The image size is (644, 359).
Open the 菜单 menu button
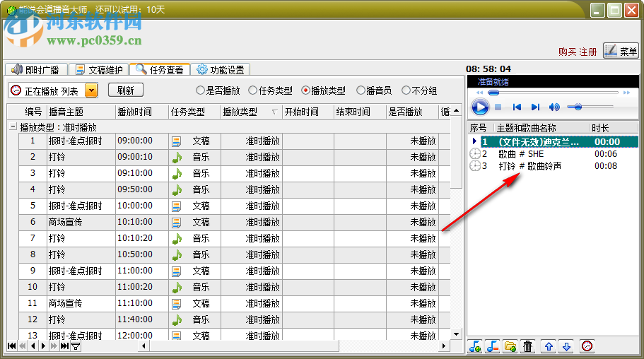coord(621,51)
